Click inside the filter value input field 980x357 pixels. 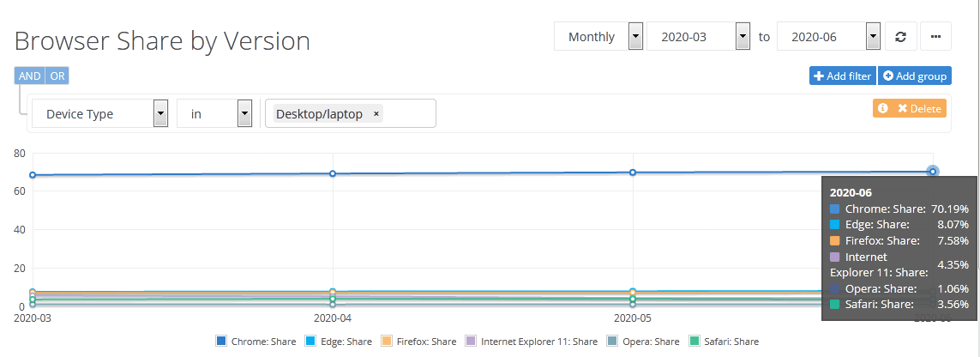pyautogui.click(x=407, y=113)
